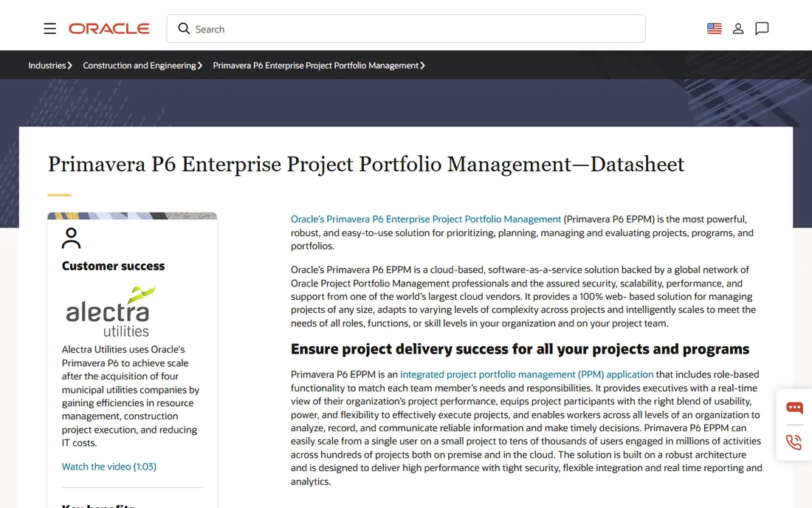812x508 pixels.
Task: Open Oracle's Primavera P6 Enterprise Project Portfolio Management link
Action: (426, 219)
